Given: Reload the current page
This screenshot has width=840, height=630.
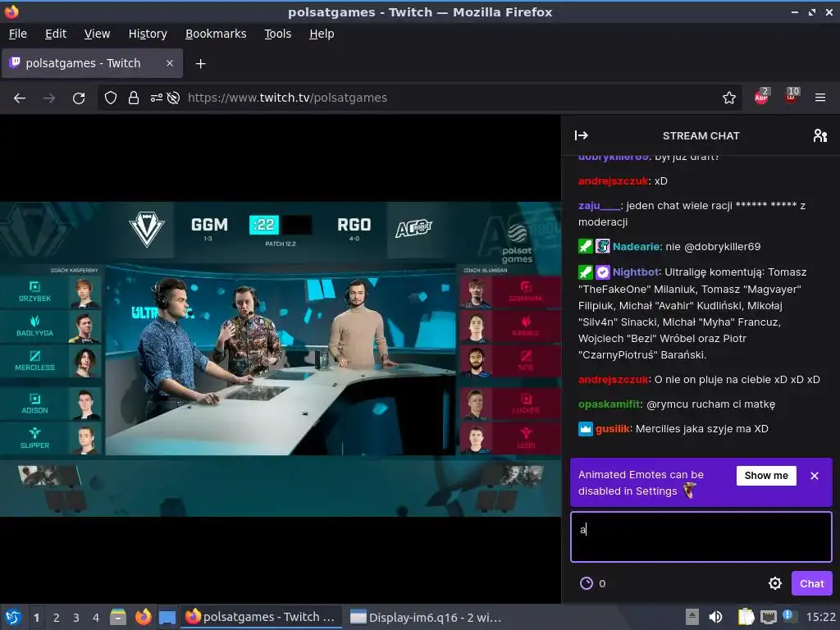Looking at the screenshot, I should click(x=79, y=98).
